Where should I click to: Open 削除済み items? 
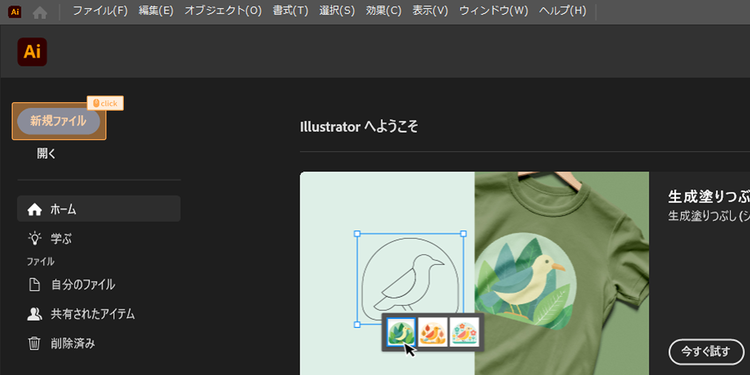tap(73, 343)
